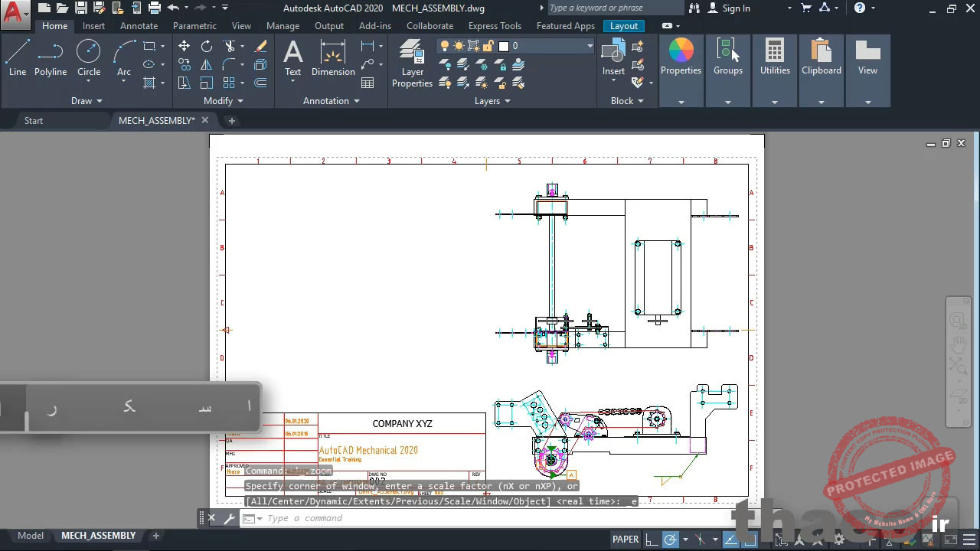This screenshot has height=551, width=980.
Task: Click the Erase tool icon
Action: (x=260, y=46)
